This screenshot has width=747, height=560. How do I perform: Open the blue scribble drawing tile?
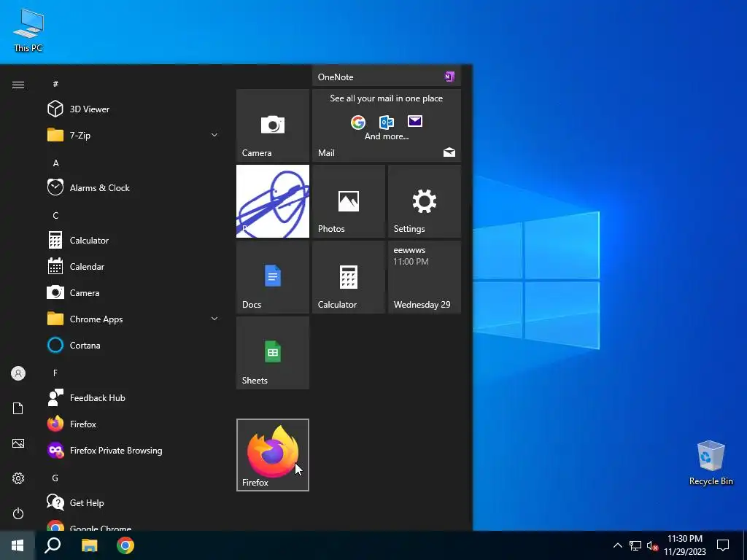click(x=273, y=201)
